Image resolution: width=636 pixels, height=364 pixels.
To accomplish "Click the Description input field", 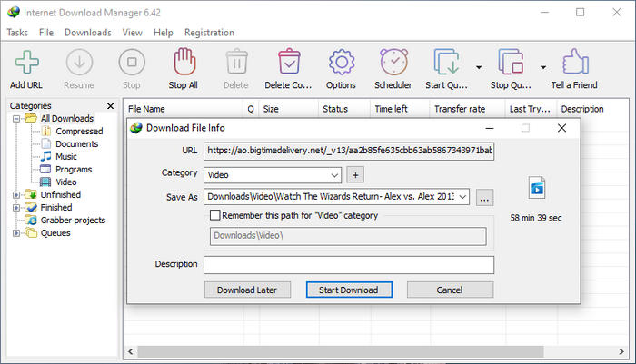I will [x=349, y=265].
